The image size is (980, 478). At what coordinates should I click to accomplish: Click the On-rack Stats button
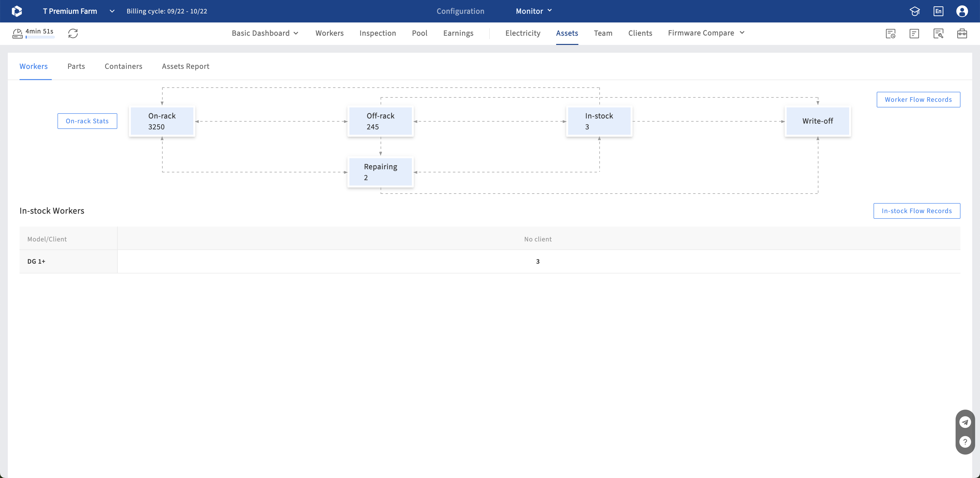[x=87, y=121]
